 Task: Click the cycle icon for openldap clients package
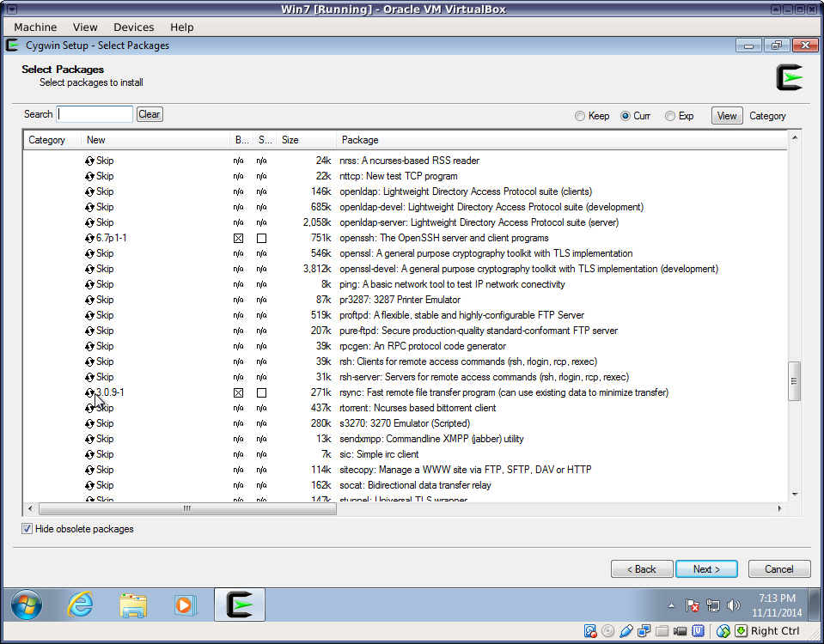click(89, 191)
